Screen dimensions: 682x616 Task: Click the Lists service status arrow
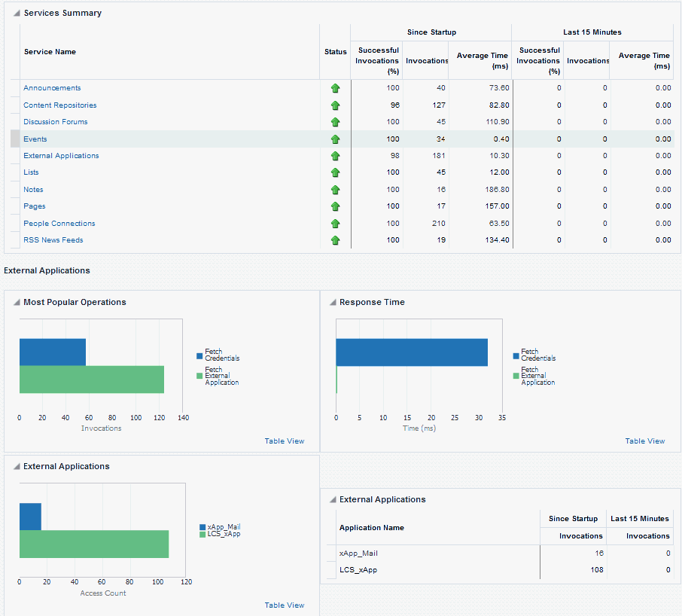[335, 172]
